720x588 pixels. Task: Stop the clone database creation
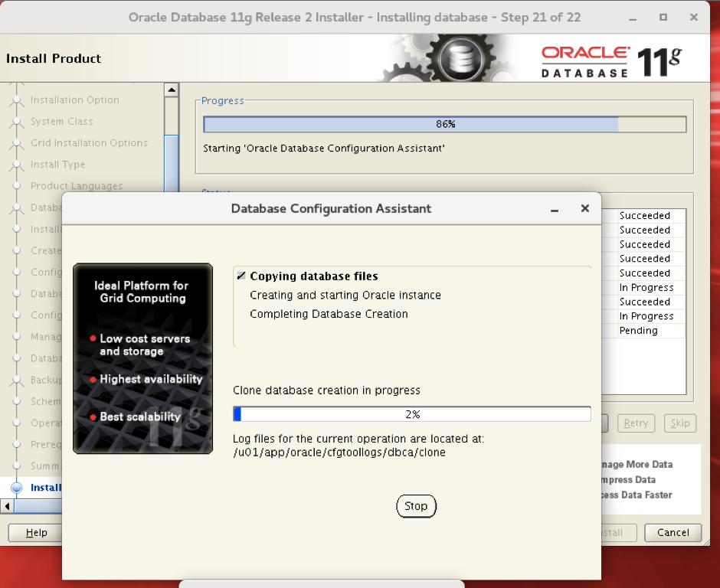[416, 506]
